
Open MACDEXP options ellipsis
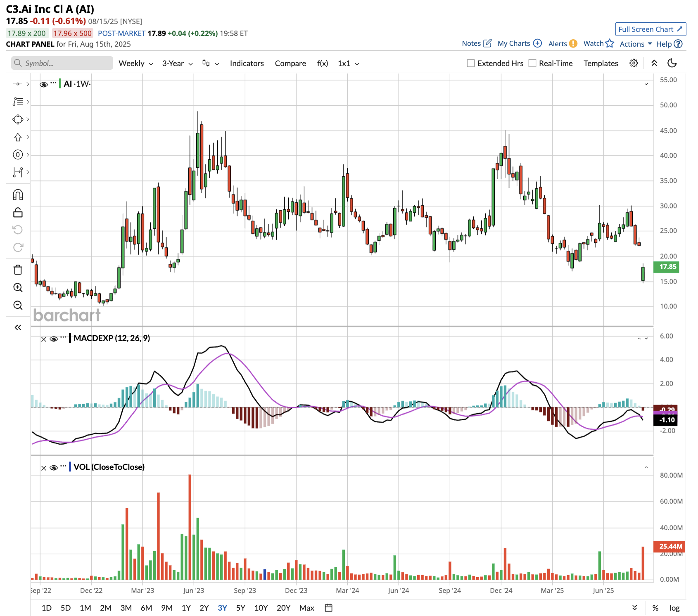click(63, 337)
